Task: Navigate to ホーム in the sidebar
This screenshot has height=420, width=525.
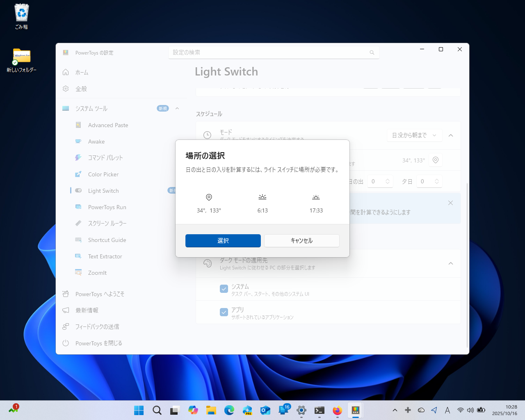Action: [82, 72]
